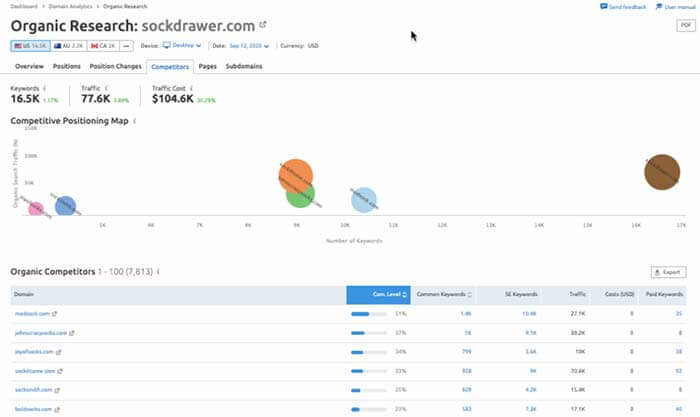Open johnscrazysocks.com external link icon
Screen dimensions: 700x417
[71, 333]
